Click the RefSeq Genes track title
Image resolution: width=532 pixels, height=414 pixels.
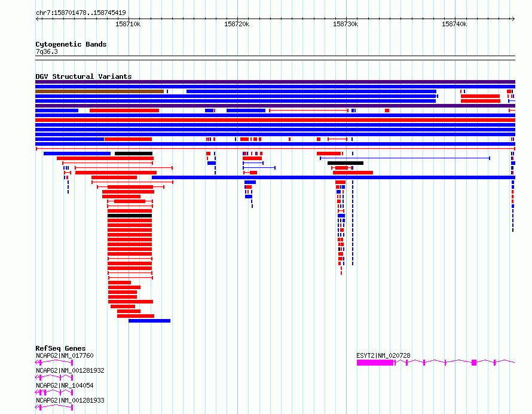[60, 348]
